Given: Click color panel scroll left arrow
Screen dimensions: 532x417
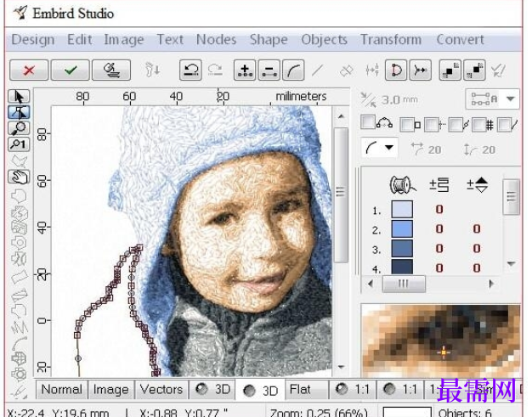Looking at the screenshot, I should 371,284.
